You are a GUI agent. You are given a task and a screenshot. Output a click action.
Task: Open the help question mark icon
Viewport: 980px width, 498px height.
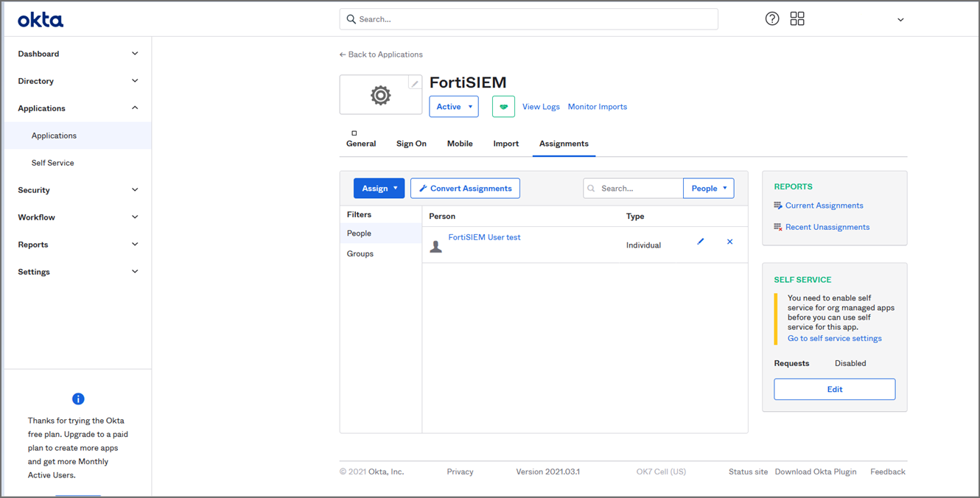pos(772,19)
